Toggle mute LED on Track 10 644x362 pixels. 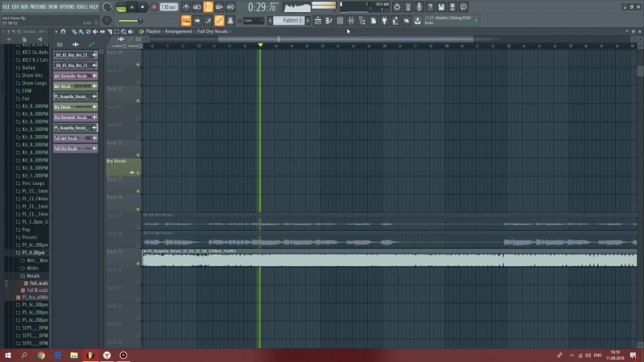click(138, 64)
